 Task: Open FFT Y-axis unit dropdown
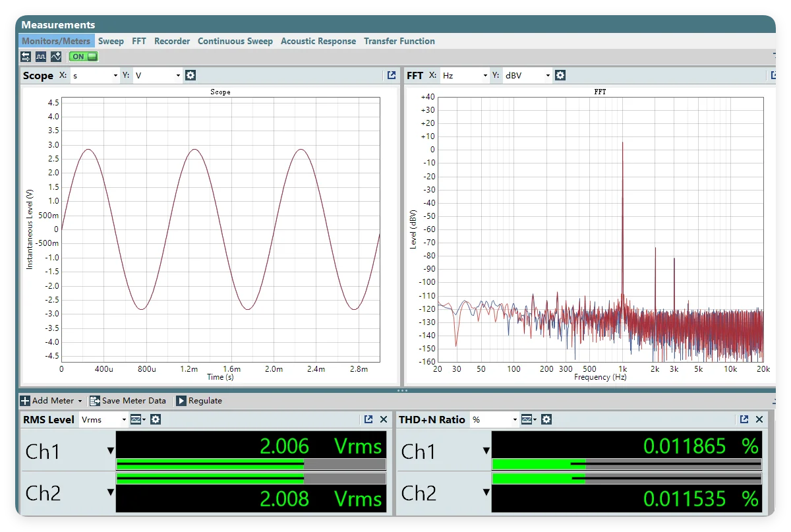click(527, 75)
